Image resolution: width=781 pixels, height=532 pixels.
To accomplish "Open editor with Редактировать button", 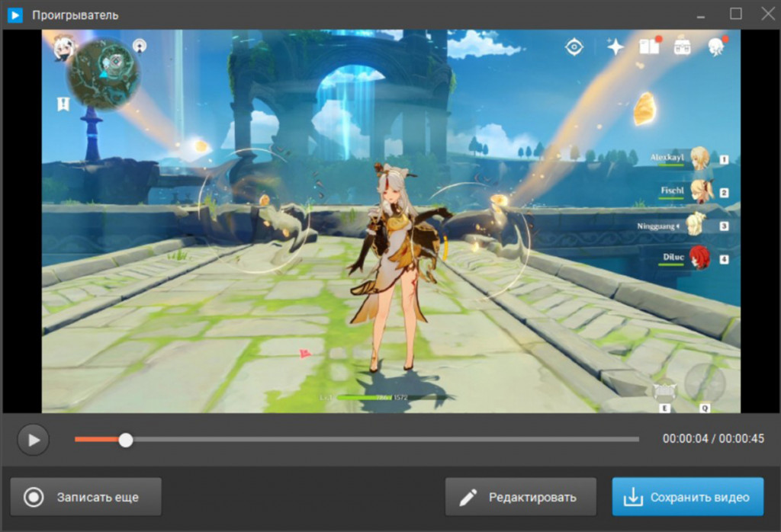I will [x=520, y=497].
